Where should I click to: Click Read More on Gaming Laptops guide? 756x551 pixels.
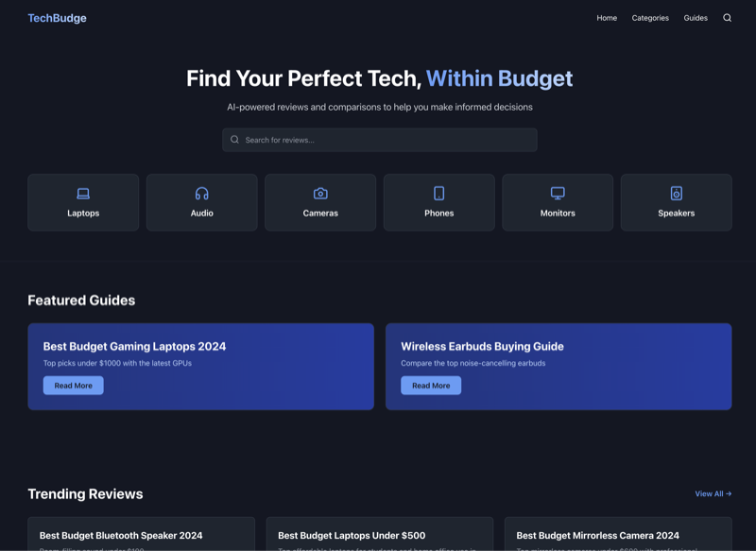(73, 385)
